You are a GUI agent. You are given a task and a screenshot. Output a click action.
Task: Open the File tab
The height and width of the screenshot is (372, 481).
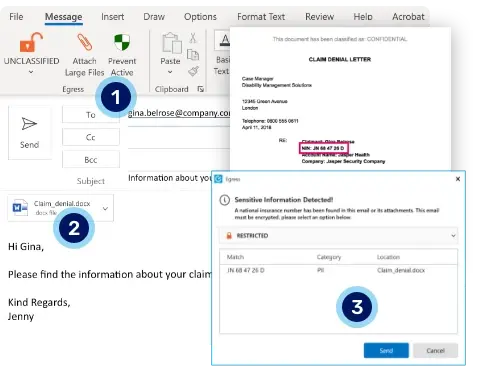(16, 17)
